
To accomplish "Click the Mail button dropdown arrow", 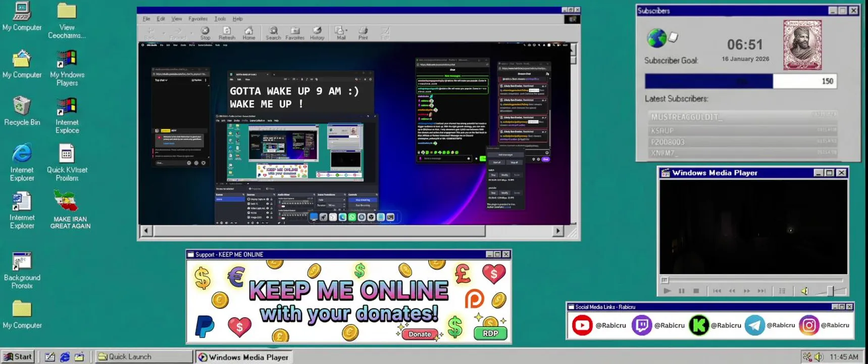I will [346, 31].
